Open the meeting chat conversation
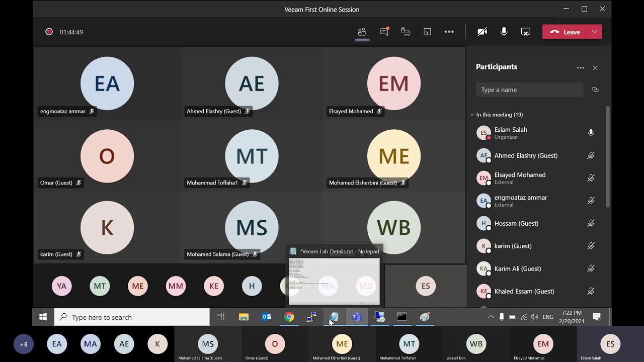The height and width of the screenshot is (362, 644). [x=384, y=32]
